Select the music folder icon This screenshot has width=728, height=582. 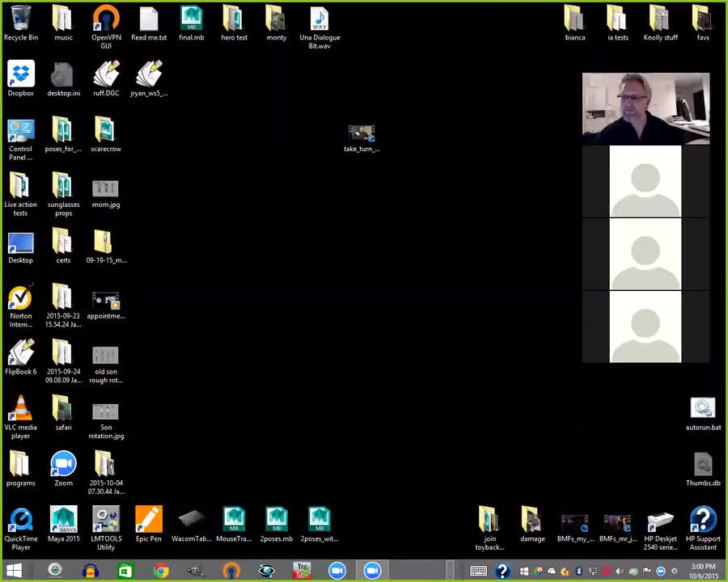point(63,23)
